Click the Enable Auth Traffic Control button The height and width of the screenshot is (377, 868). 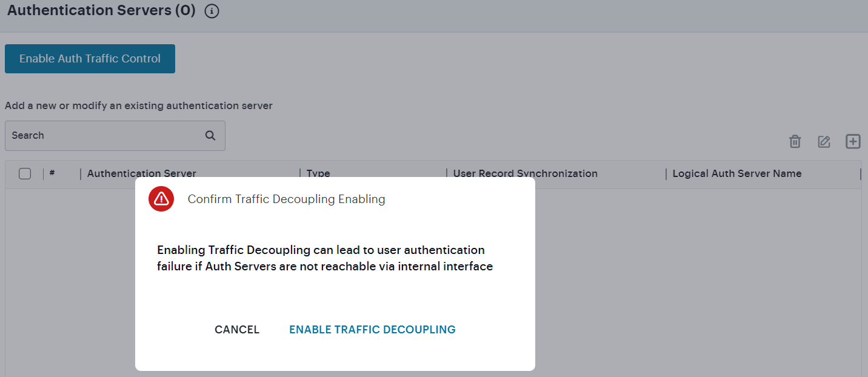click(x=90, y=58)
